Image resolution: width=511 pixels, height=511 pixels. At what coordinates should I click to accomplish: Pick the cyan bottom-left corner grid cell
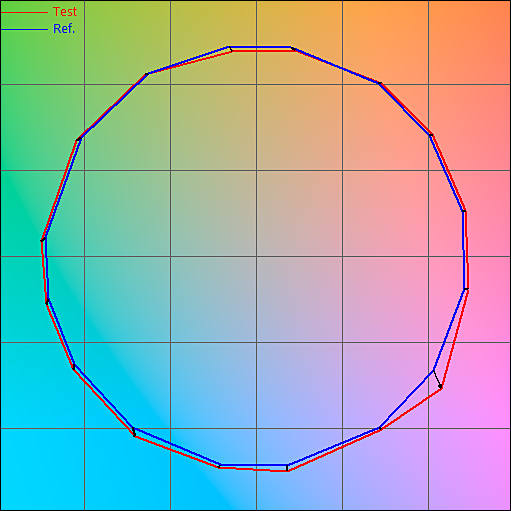(x=43, y=469)
